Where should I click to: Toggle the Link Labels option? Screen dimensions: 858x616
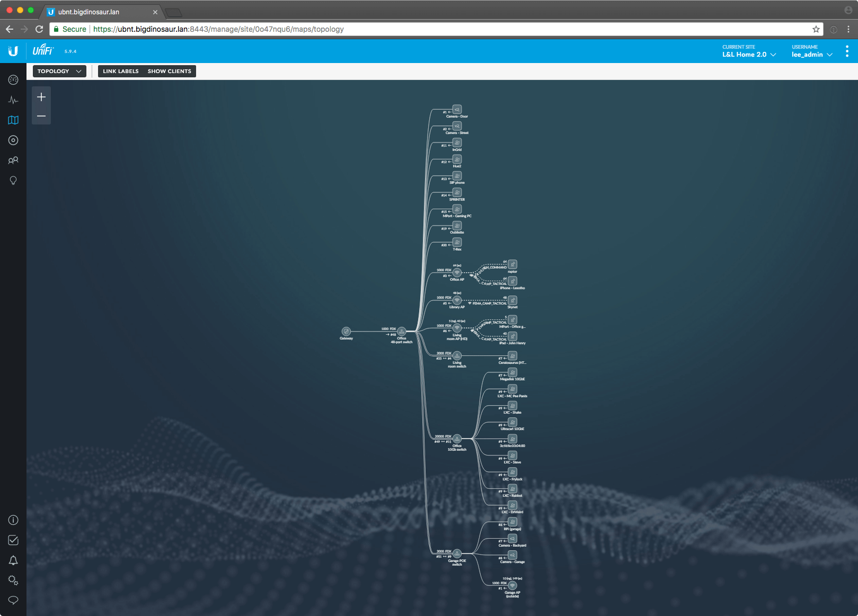(121, 72)
